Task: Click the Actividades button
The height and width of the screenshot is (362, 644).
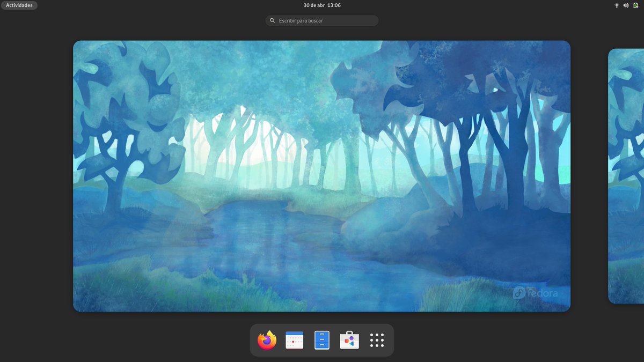Action: (x=19, y=5)
